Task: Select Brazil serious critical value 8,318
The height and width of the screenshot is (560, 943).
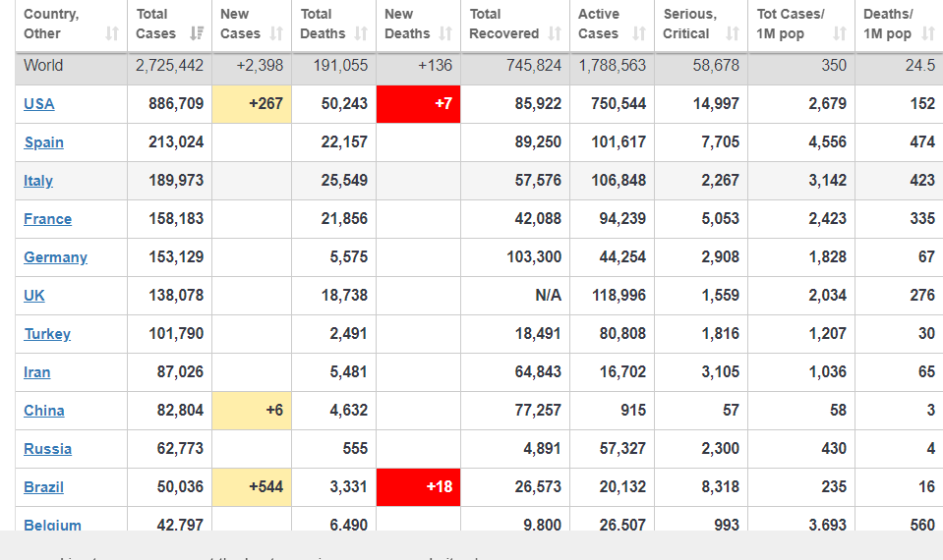Action: (721, 487)
